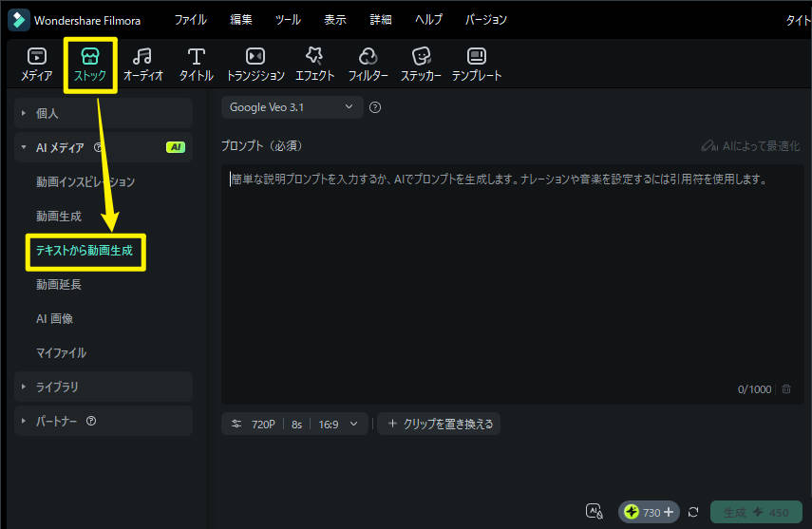Open the ステッカー icon tab

[421, 56]
